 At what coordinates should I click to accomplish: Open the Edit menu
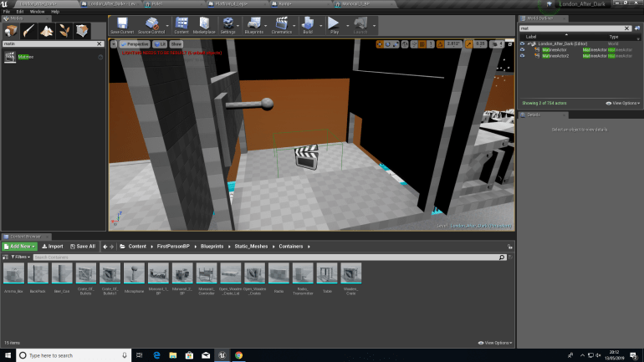(x=20, y=12)
